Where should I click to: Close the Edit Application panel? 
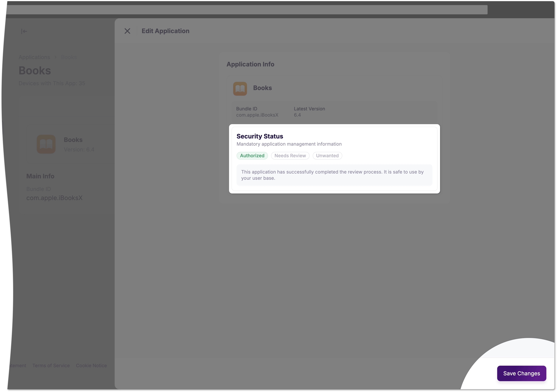pyautogui.click(x=127, y=31)
